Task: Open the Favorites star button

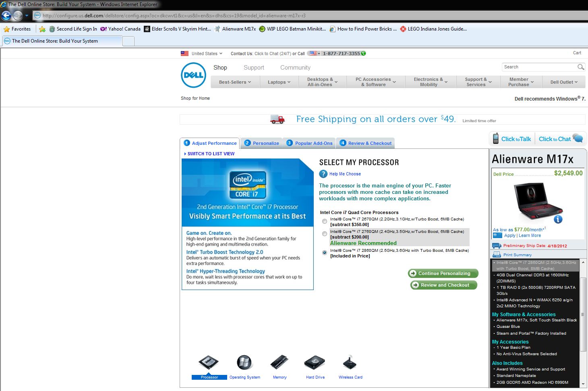Action: (17, 29)
